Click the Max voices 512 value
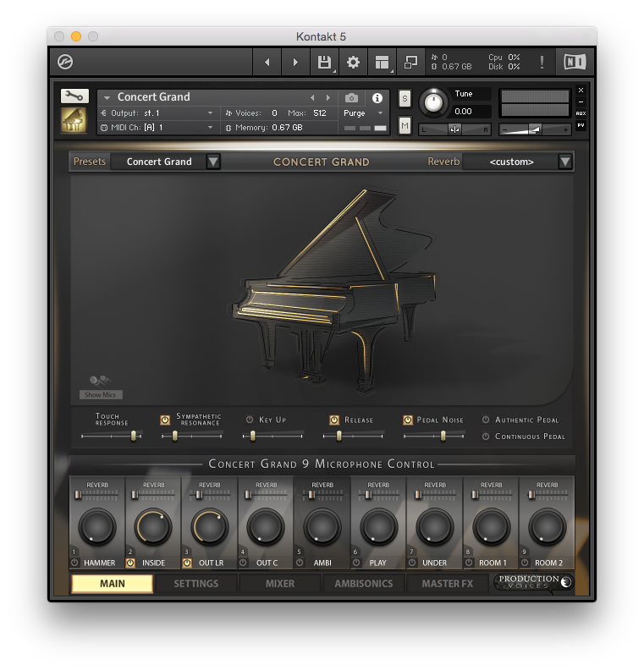 [320, 113]
